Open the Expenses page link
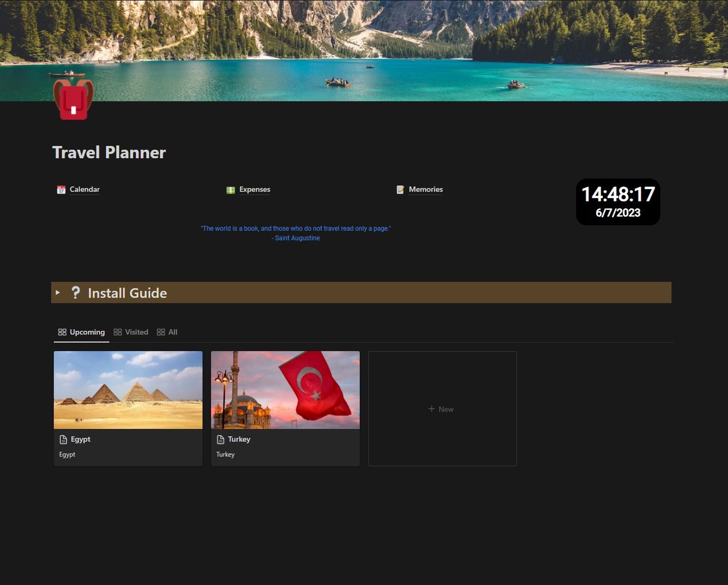 (255, 189)
